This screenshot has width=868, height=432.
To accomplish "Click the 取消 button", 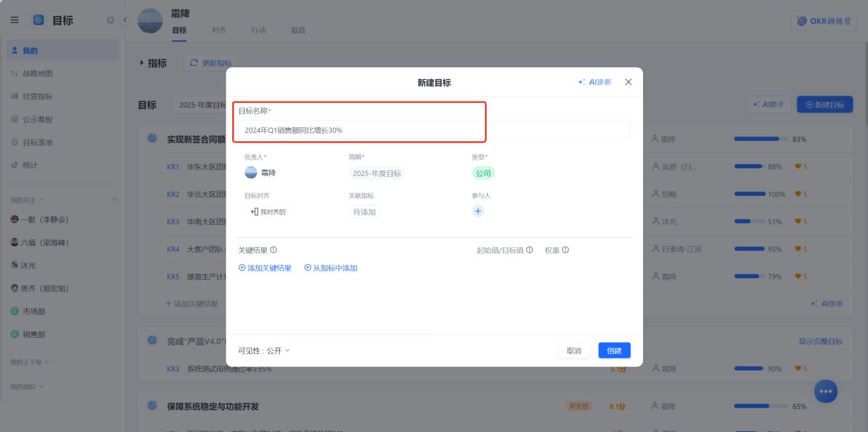I will pyautogui.click(x=574, y=350).
